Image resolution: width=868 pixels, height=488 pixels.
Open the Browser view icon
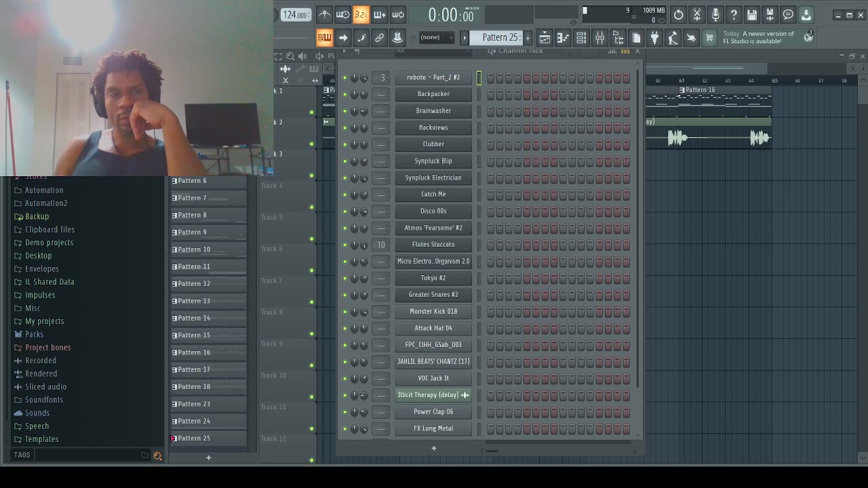click(x=618, y=38)
